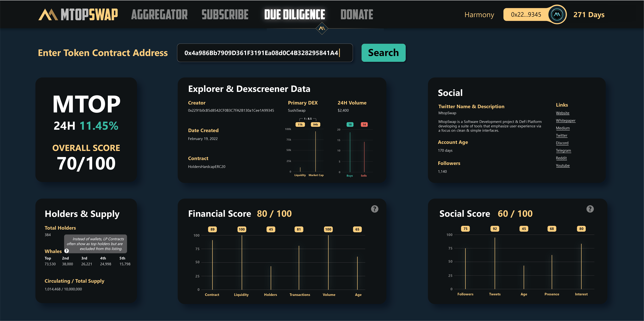Click the red 14 sells badge
Viewport: 644px width, 321px height.
[364, 124]
